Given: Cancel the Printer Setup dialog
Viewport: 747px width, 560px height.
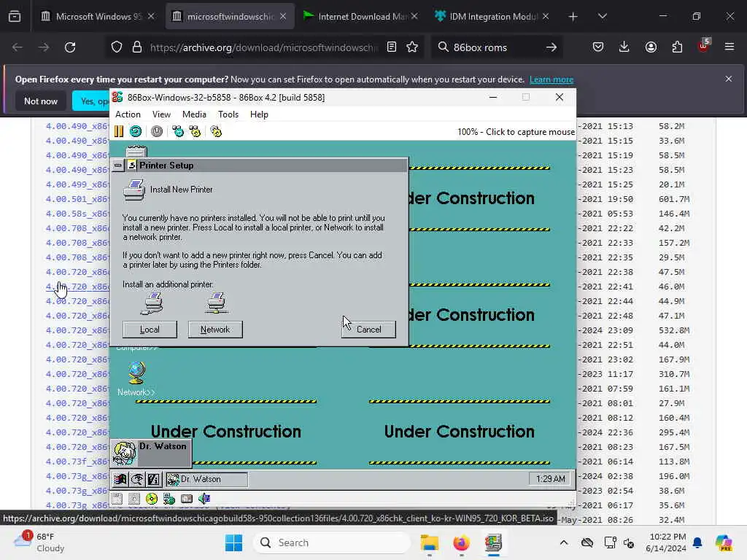Looking at the screenshot, I should [x=368, y=330].
